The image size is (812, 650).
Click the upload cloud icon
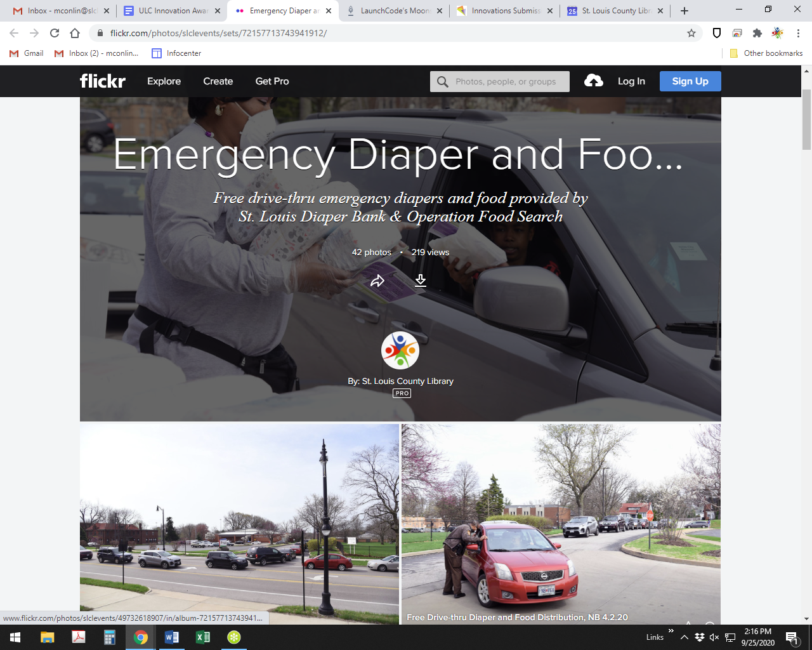pyautogui.click(x=593, y=81)
